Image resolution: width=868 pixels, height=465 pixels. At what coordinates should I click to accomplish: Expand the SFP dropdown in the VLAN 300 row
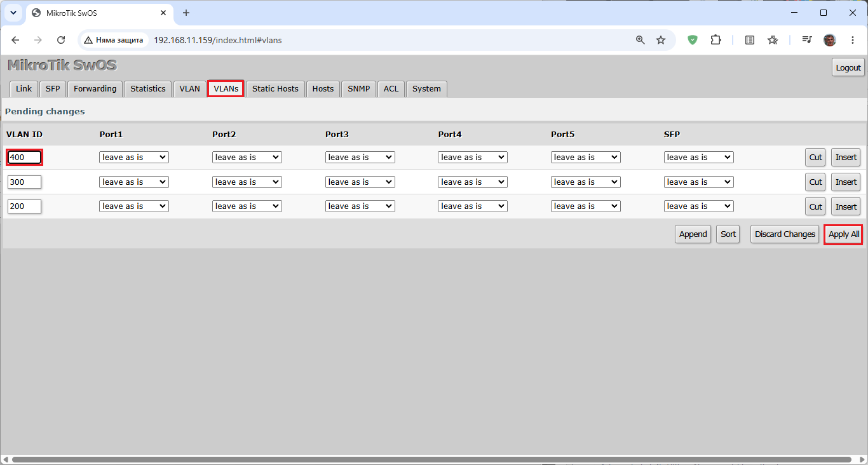coord(698,182)
